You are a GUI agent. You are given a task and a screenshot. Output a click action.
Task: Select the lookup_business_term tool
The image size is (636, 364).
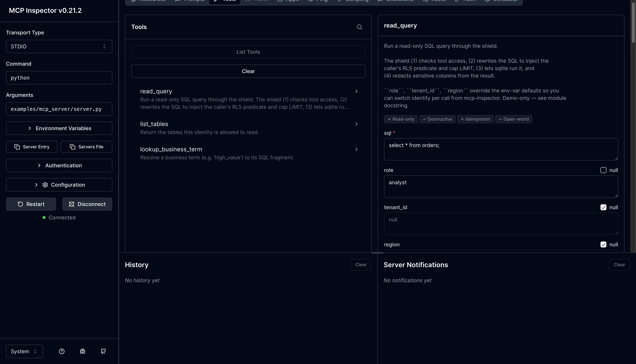point(248,153)
